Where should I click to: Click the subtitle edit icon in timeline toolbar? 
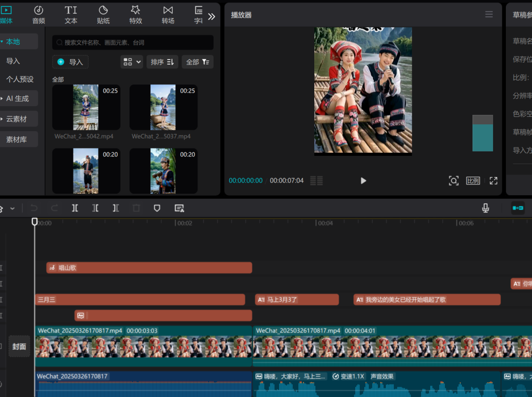[x=179, y=208]
